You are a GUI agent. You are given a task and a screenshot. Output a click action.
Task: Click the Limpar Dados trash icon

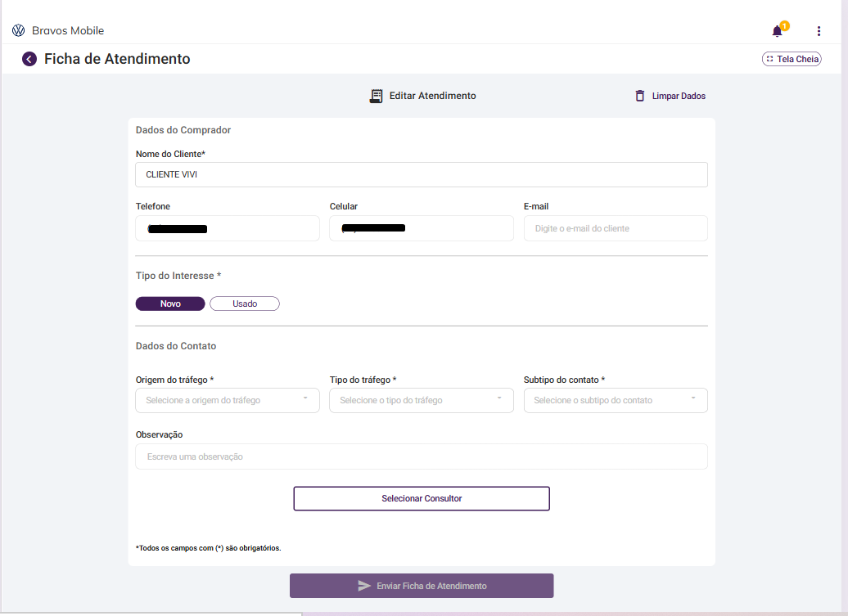[x=640, y=96]
